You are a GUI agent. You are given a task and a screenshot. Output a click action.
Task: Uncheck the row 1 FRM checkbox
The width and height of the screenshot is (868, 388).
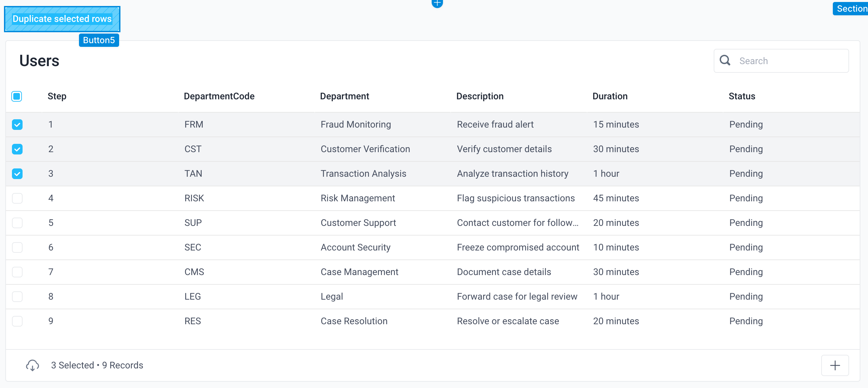click(x=17, y=125)
